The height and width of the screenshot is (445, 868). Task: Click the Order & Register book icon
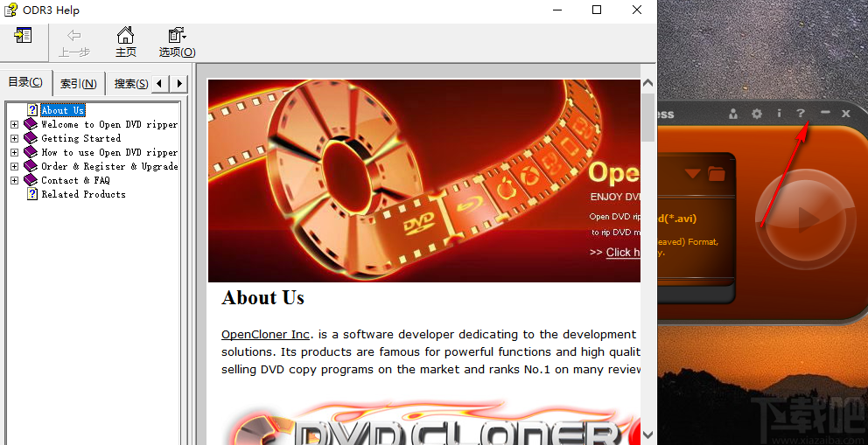[x=31, y=166]
